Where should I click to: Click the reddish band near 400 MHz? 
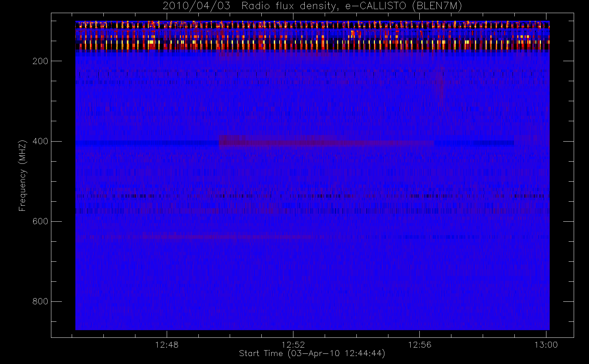(327, 141)
